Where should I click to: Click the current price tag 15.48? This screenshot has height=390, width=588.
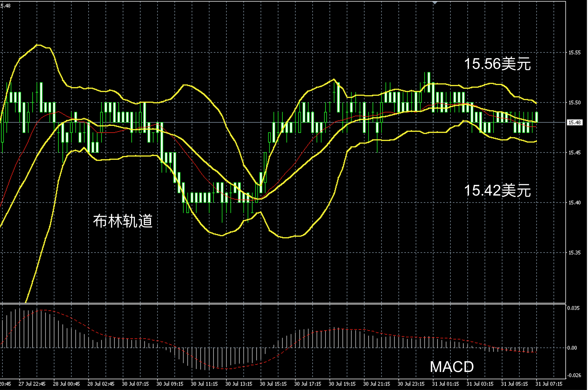click(x=574, y=123)
